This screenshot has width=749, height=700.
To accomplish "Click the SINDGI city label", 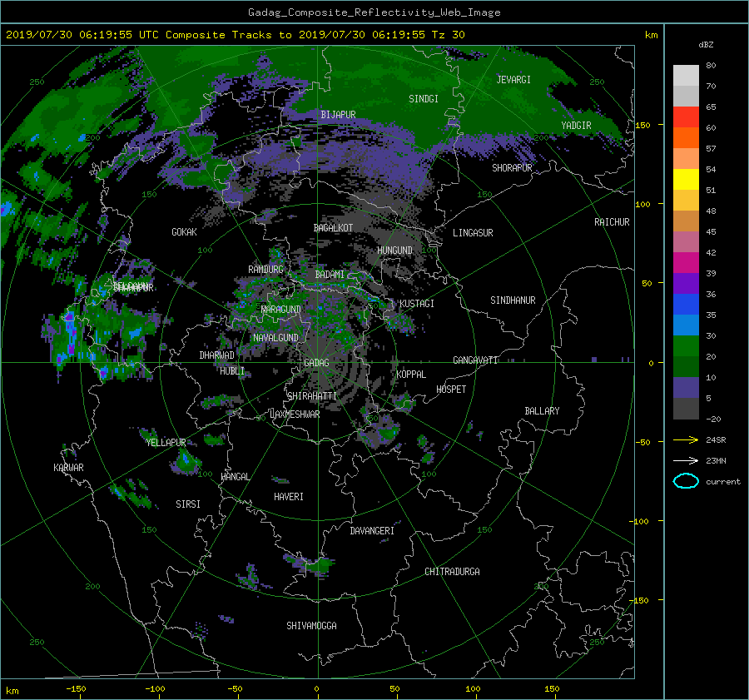I will [424, 99].
